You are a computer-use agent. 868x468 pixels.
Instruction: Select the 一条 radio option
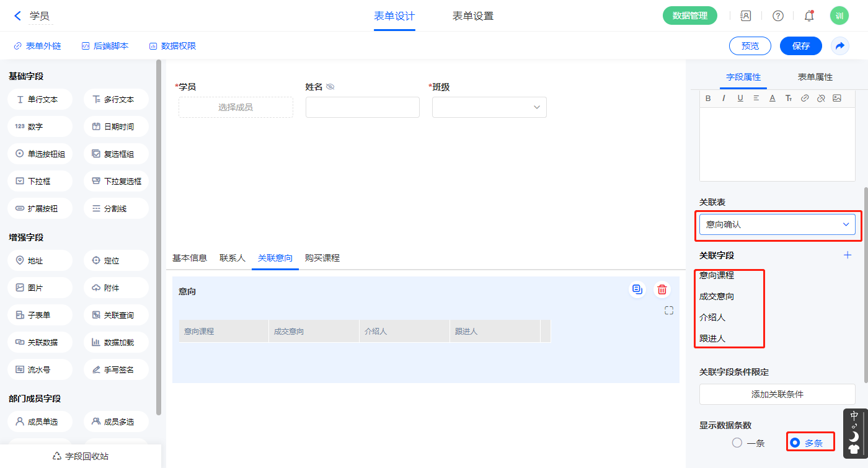[x=737, y=443]
